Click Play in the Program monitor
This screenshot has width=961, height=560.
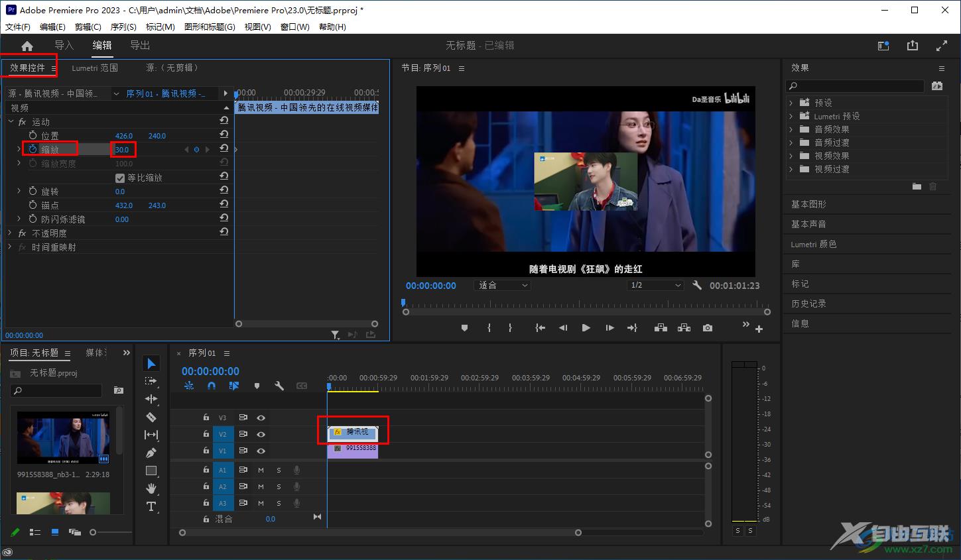click(x=586, y=328)
